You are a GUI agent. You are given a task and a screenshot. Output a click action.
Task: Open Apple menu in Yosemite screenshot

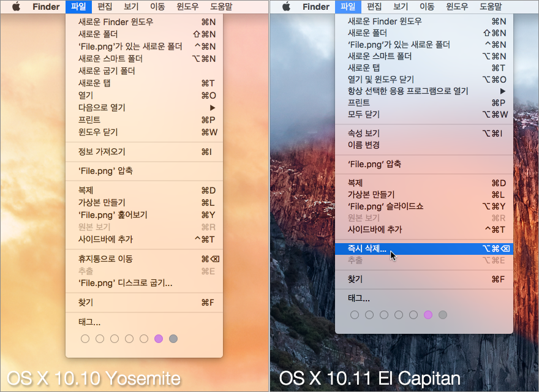tap(16, 7)
